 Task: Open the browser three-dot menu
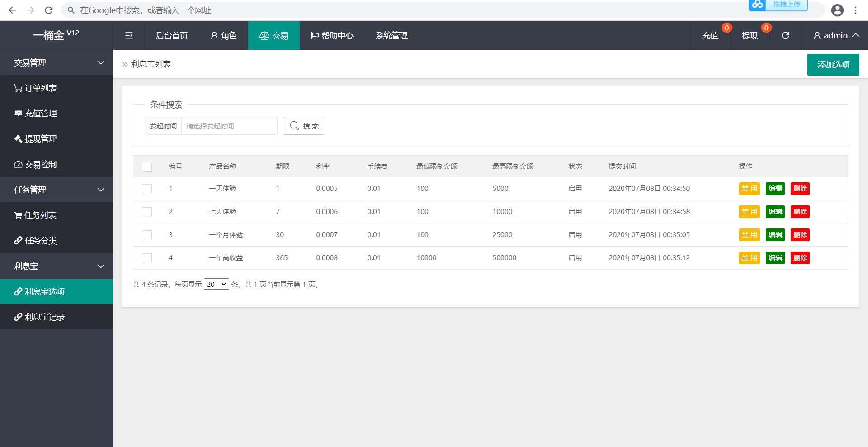(x=855, y=10)
